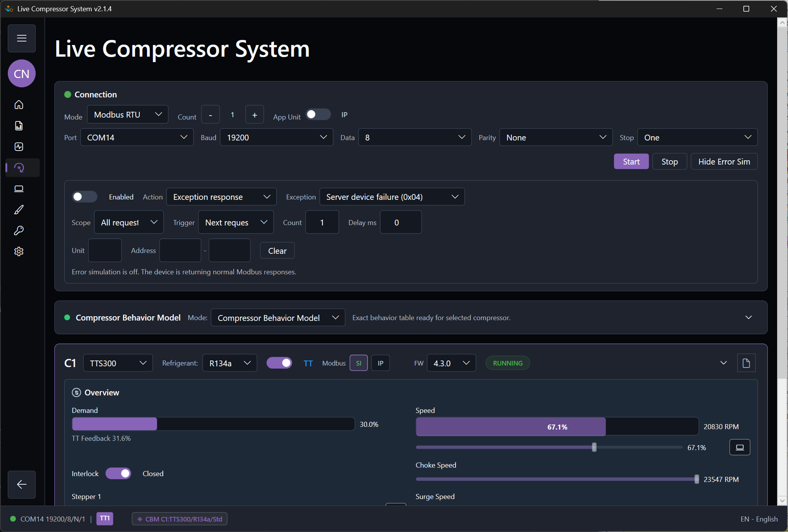The height and width of the screenshot is (532, 788).
Task: Open the Stop bits One dropdown
Action: tap(698, 137)
